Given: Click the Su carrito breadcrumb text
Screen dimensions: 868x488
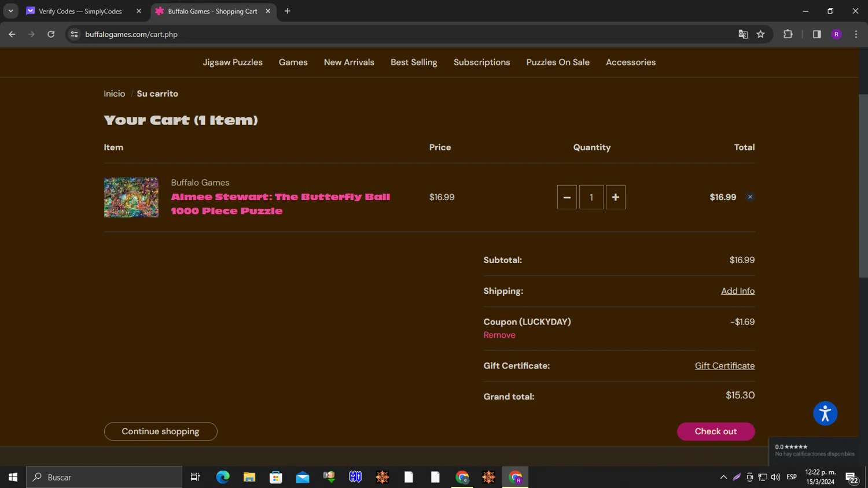Looking at the screenshot, I should click(157, 94).
